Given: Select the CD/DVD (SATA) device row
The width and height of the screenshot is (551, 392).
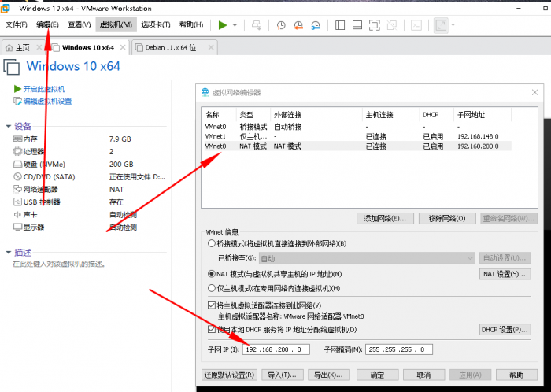Looking at the screenshot, I should pos(88,177).
